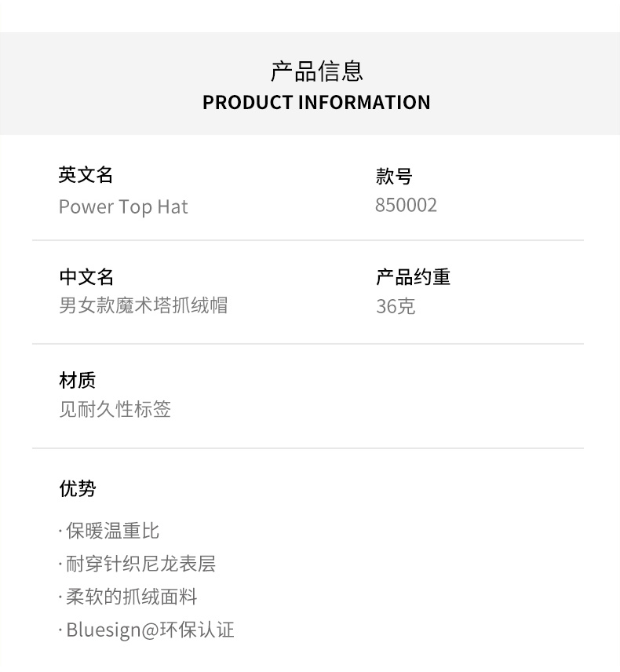The height and width of the screenshot is (672, 620).
Task: Click the 36克 weight value
Action: coord(396,306)
